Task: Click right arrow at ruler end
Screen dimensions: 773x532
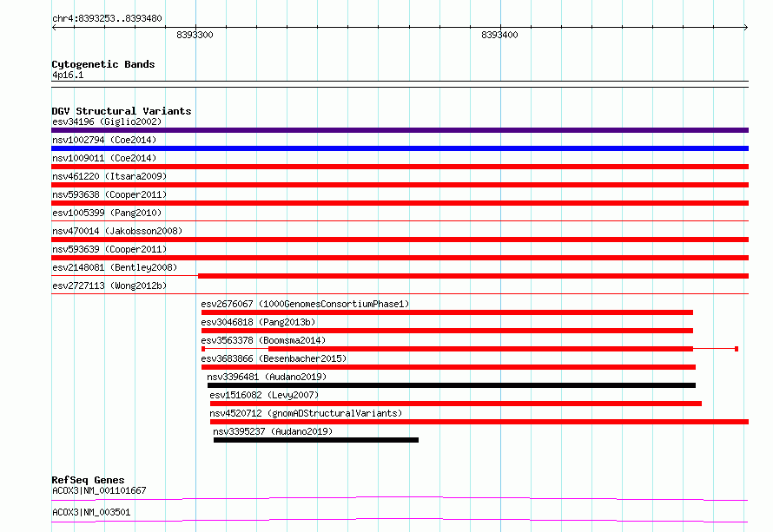Action: tap(746, 28)
